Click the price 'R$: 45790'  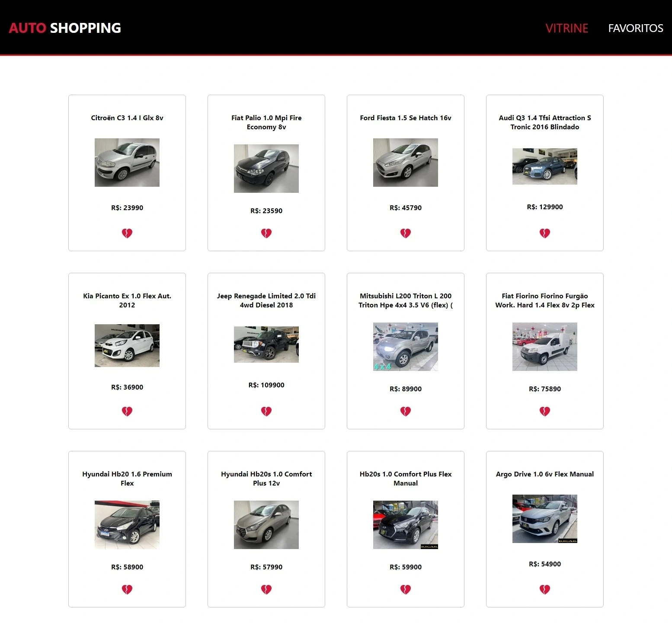pyautogui.click(x=406, y=208)
